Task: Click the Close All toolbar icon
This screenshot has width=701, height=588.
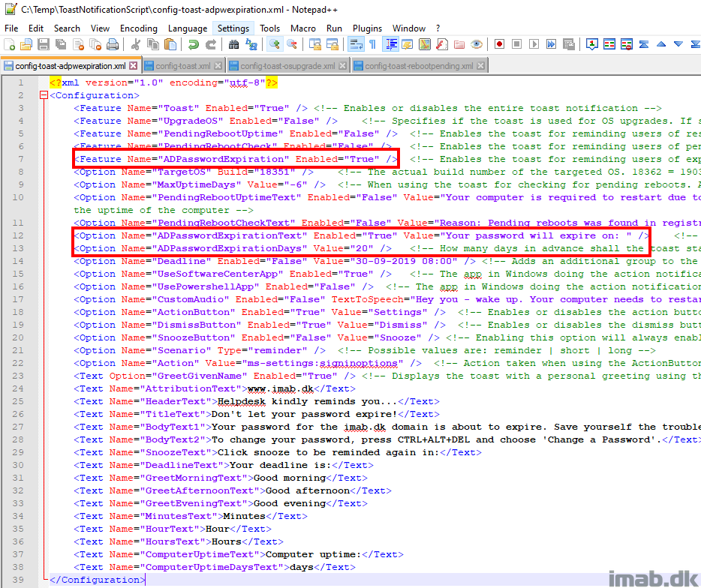Action: coord(95,44)
